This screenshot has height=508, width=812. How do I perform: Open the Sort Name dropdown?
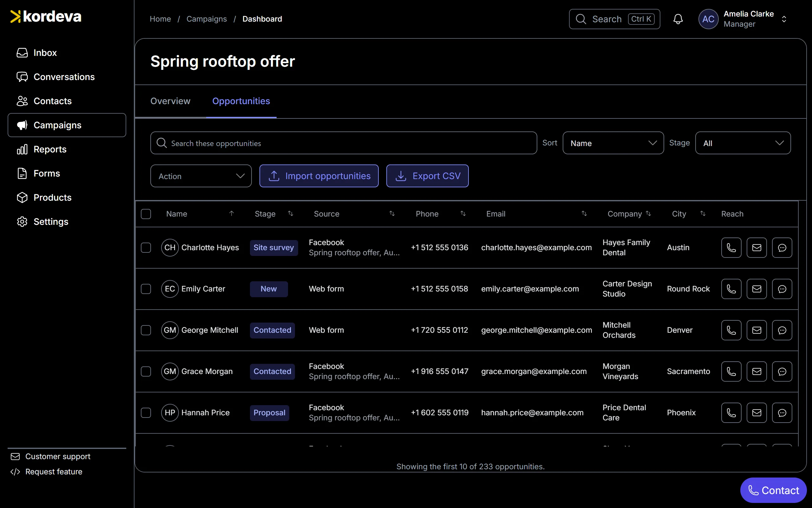[613, 143]
